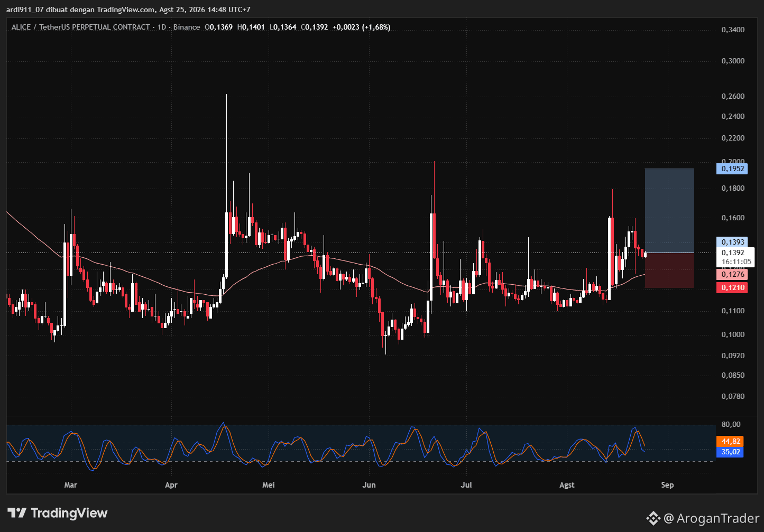This screenshot has width=764, height=532.
Task: Click the high value H0,1401
Action: (x=251, y=27)
